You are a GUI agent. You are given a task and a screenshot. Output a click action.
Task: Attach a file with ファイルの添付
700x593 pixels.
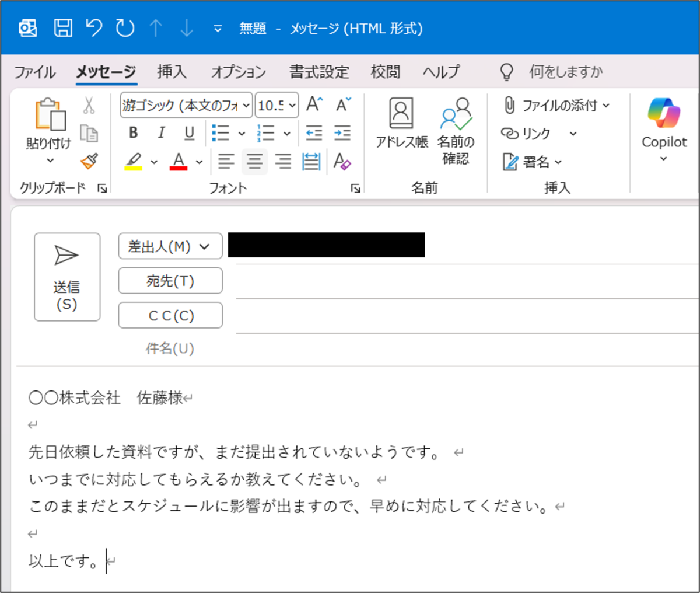[x=556, y=105]
